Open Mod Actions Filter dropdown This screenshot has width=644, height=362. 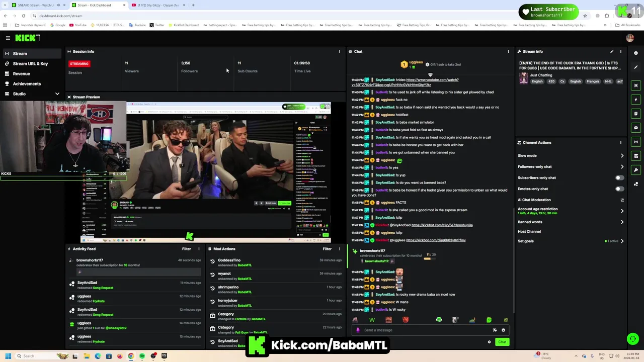(x=327, y=249)
